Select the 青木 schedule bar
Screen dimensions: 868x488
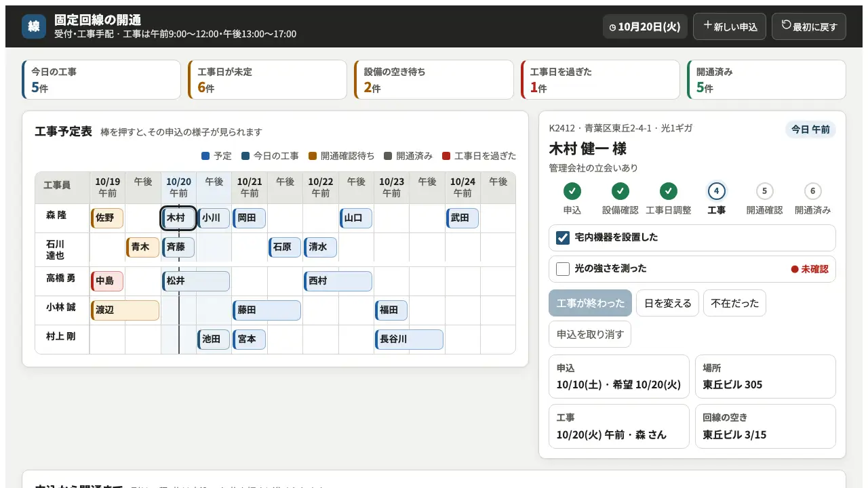142,247
